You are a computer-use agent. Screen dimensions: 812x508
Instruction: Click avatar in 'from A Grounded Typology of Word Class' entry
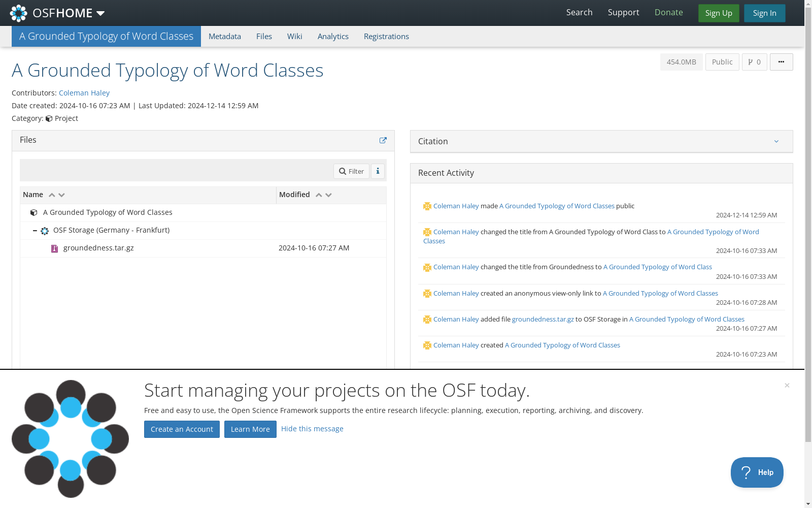tap(427, 232)
